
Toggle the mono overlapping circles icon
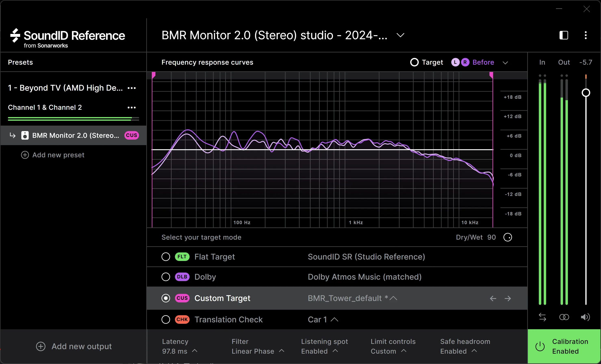(564, 317)
